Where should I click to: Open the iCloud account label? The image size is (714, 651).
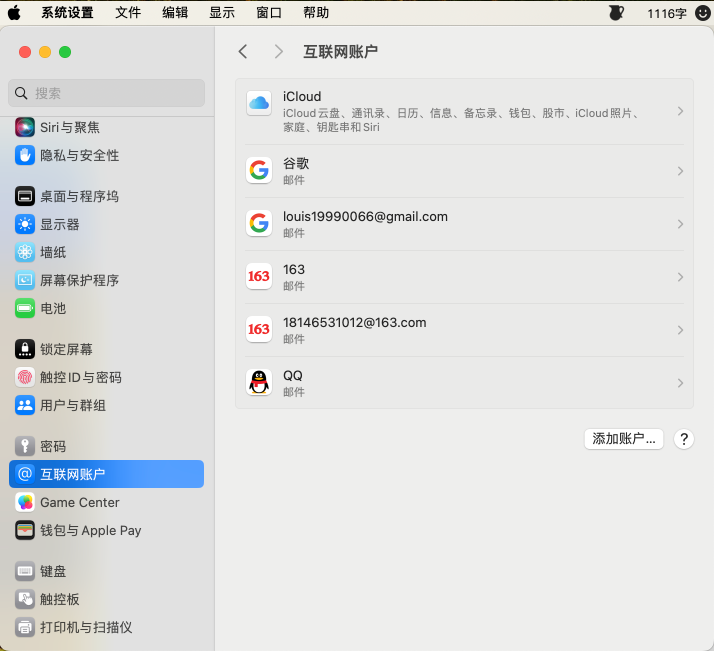(302, 97)
